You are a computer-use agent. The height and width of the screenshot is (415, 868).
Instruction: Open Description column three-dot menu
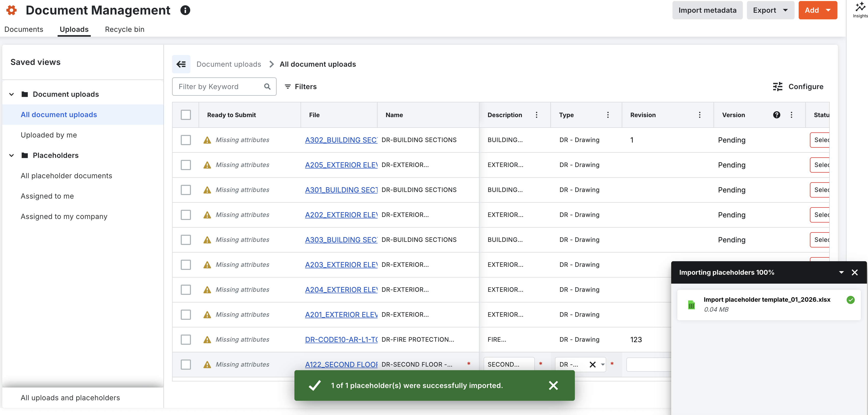[x=536, y=115]
